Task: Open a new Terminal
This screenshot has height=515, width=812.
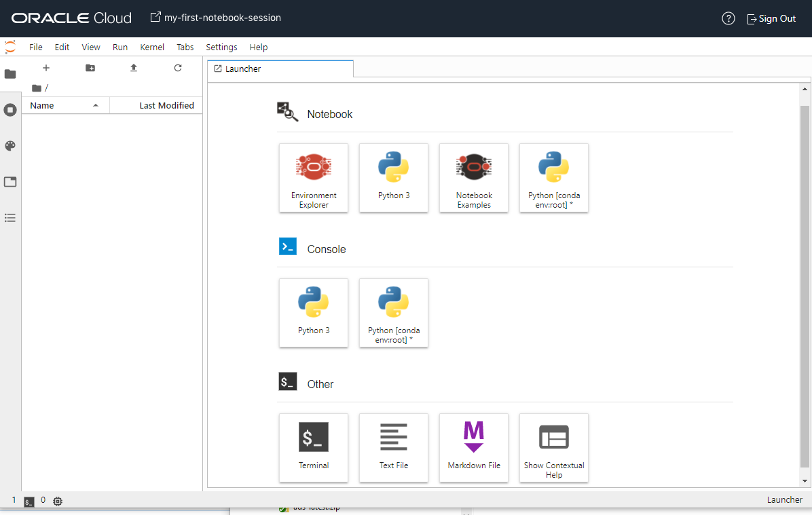Action: [x=313, y=449]
